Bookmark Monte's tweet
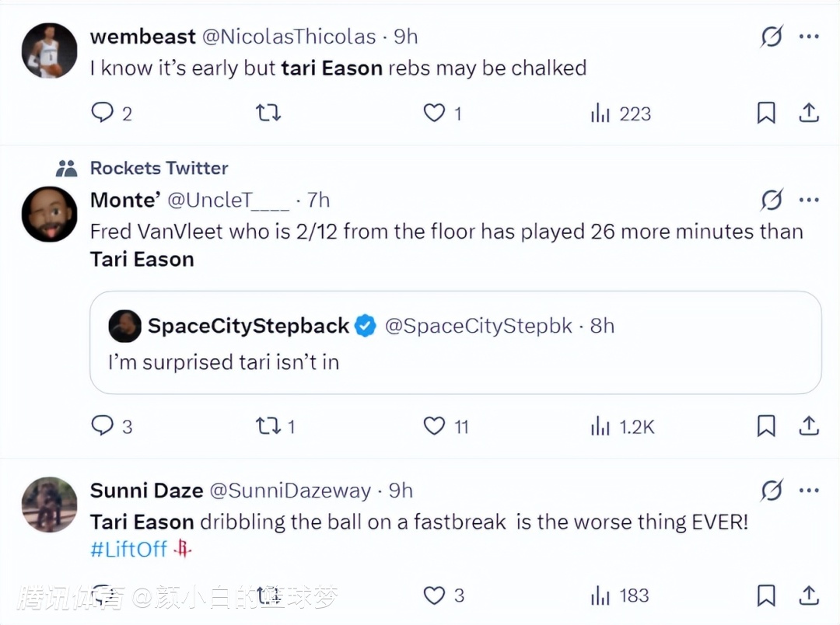 click(x=766, y=425)
